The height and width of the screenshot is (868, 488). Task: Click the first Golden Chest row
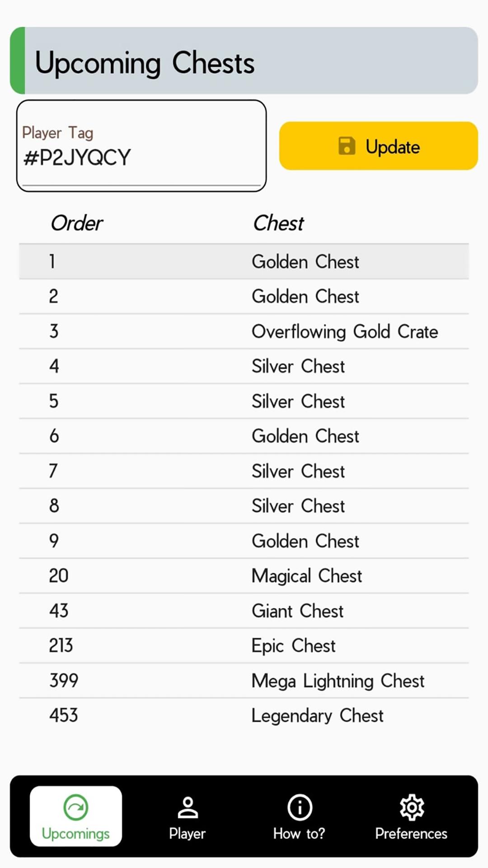click(x=244, y=261)
